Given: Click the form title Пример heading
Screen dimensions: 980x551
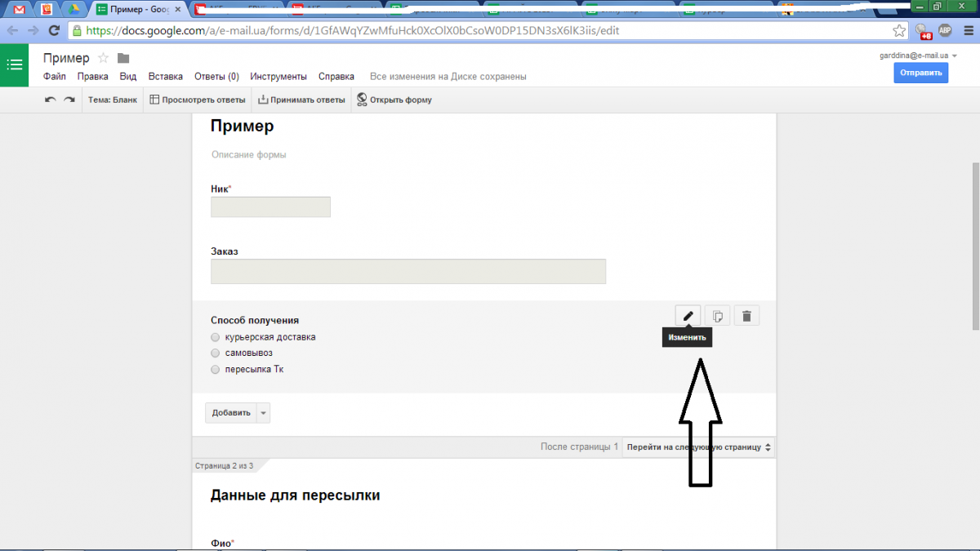Looking at the screenshot, I should 243,127.
